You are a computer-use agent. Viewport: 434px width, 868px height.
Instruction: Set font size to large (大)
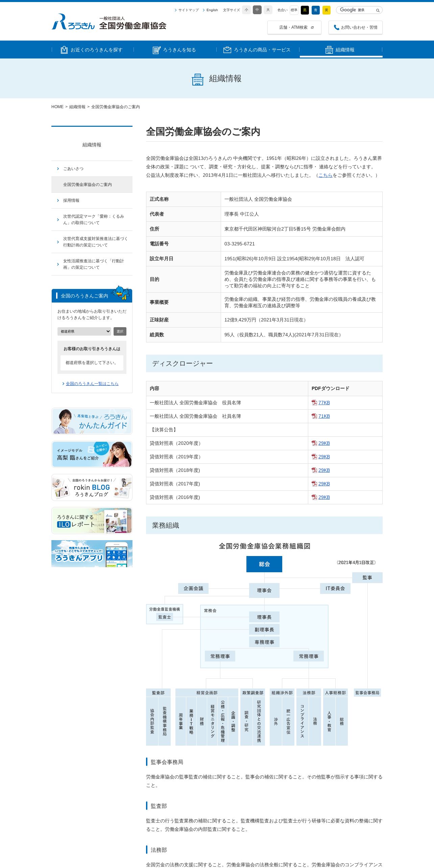268,10
